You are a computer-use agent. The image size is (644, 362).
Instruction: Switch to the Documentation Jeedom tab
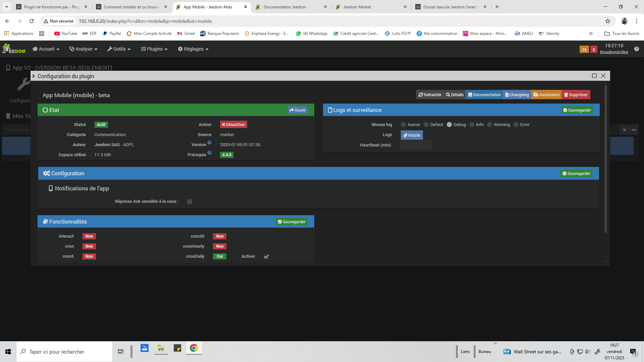click(284, 7)
